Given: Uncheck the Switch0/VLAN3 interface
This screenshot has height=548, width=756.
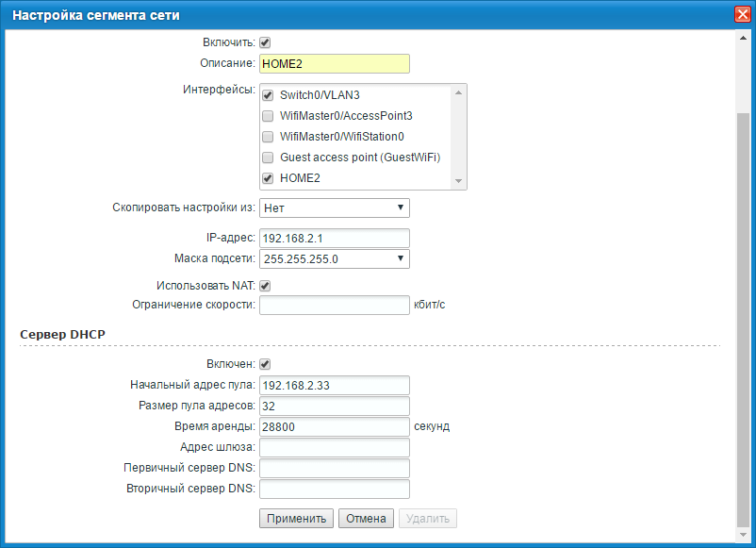Looking at the screenshot, I should [x=268, y=95].
